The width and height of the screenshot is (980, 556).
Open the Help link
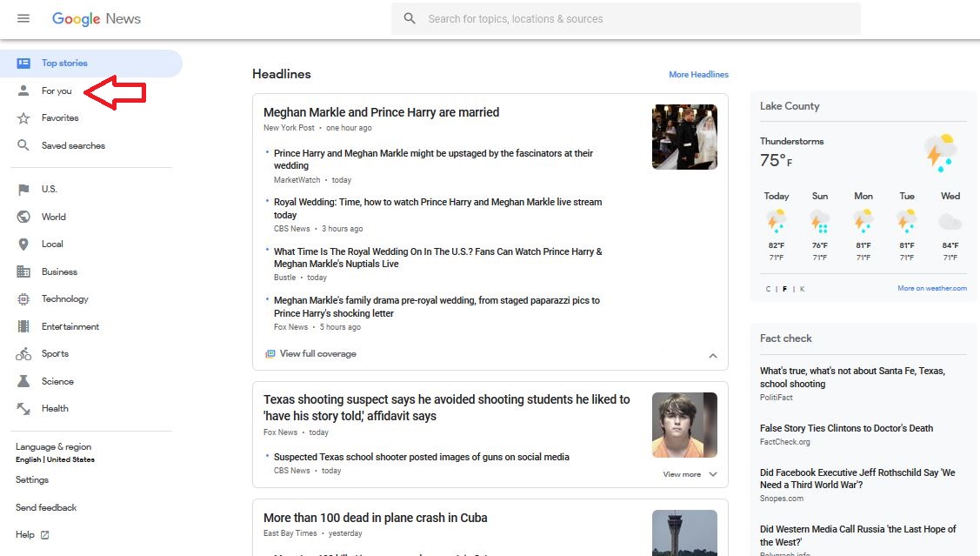pos(25,535)
